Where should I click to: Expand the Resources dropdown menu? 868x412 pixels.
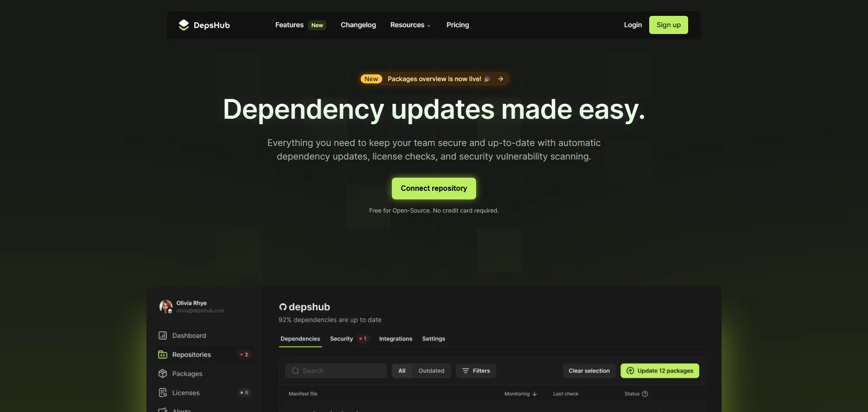coord(410,25)
